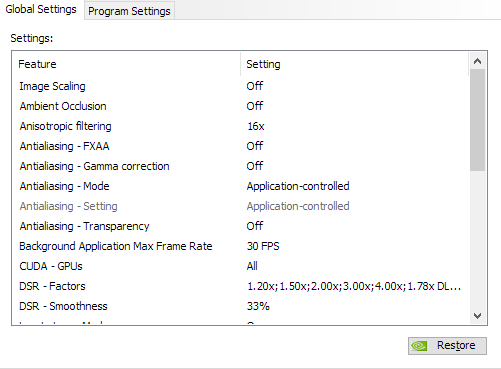Select the CUDA - GPUs row
This screenshot has height=369, width=501.
[241, 266]
